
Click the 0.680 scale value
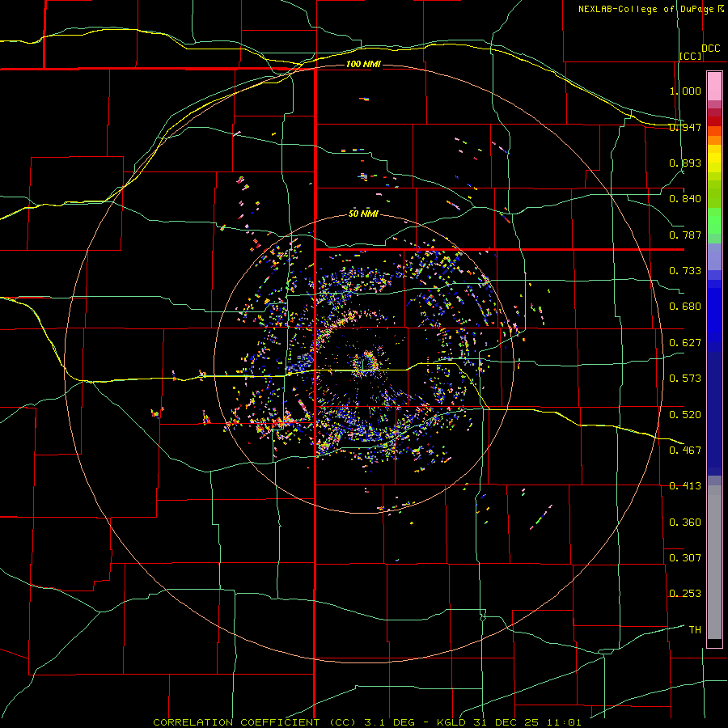pos(685,307)
